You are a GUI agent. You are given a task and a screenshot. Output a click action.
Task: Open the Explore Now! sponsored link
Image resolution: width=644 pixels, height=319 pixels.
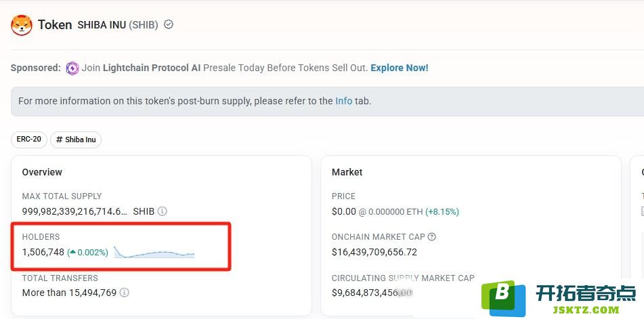[400, 68]
